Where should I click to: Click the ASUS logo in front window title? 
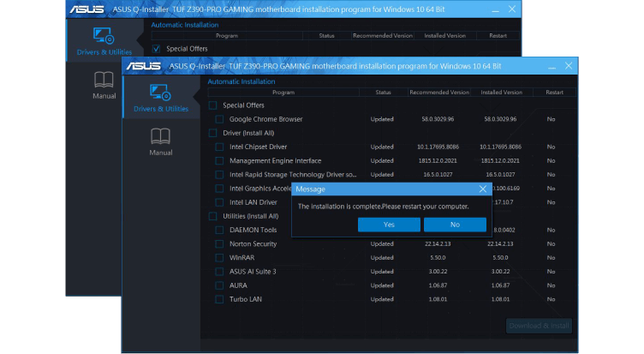144,65
